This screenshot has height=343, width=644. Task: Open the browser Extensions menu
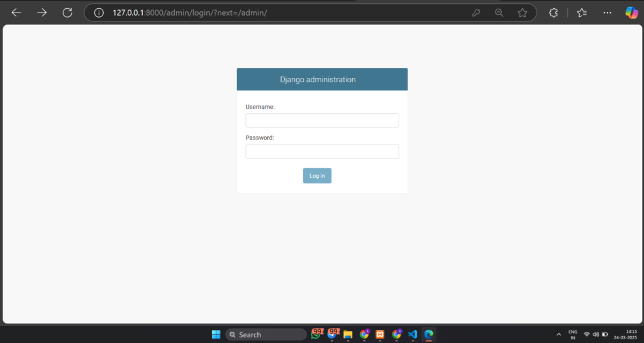click(x=553, y=13)
